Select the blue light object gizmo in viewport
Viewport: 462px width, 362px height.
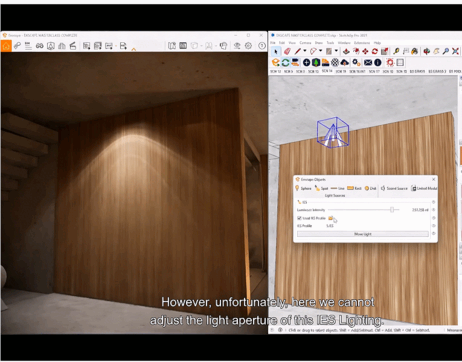click(333, 132)
